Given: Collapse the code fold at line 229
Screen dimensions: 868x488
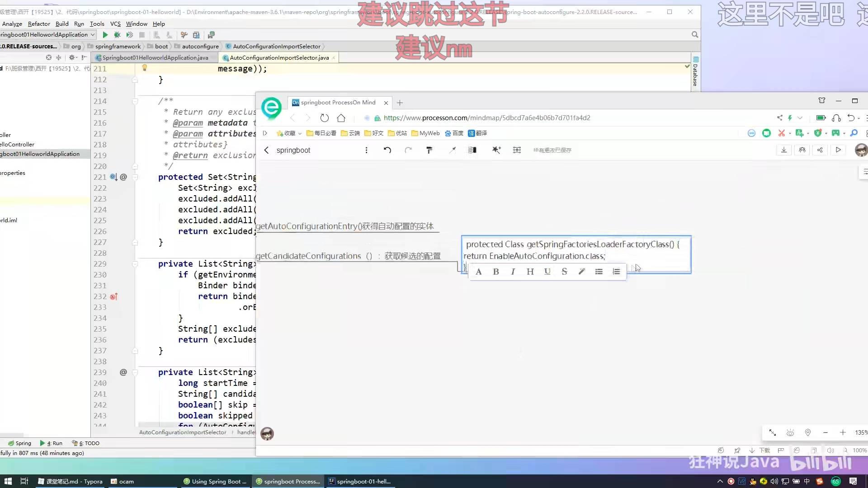Looking at the screenshot, I should pyautogui.click(x=135, y=264).
